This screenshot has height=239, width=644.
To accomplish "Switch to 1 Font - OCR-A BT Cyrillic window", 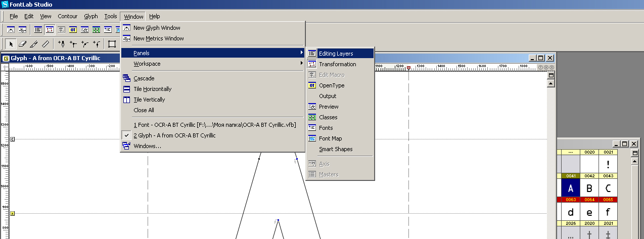I will click(x=213, y=125).
